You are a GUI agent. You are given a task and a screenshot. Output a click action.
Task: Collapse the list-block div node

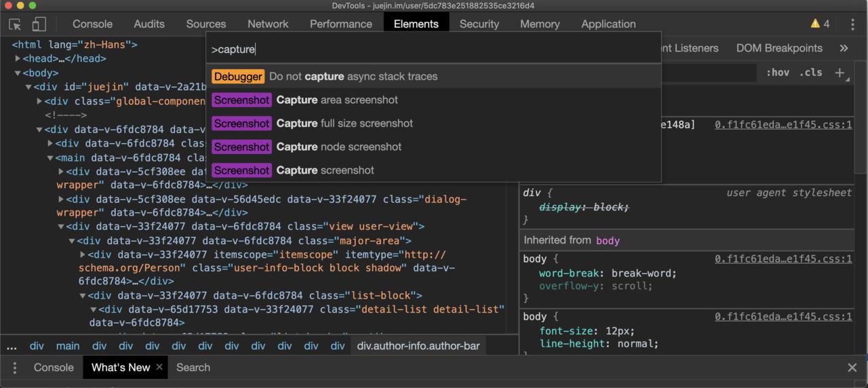tap(83, 296)
